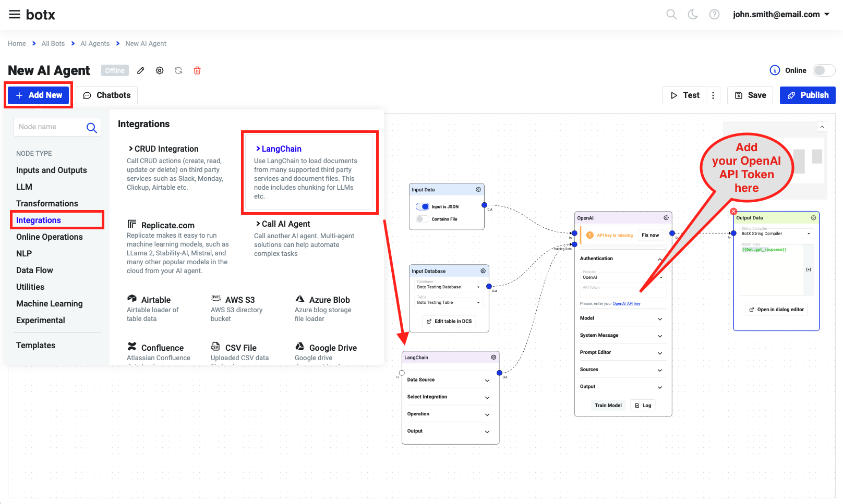The image size is (843, 504).
Task: Open the help question mark icon
Action: point(714,15)
